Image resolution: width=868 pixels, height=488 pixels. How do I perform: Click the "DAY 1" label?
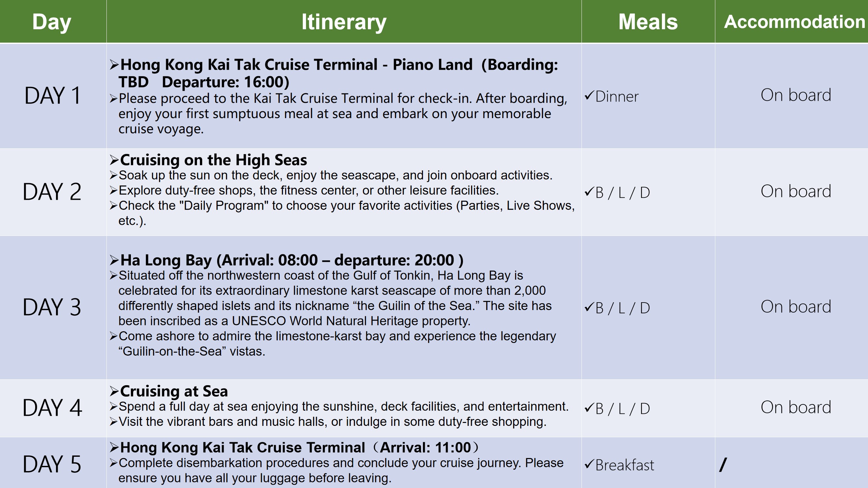click(52, 96)
